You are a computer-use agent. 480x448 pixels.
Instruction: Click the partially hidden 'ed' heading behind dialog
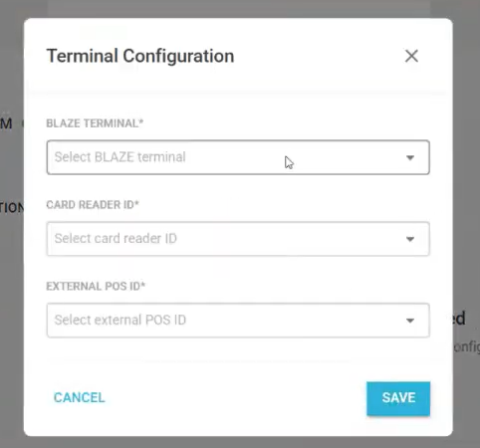tap(459, 319)
